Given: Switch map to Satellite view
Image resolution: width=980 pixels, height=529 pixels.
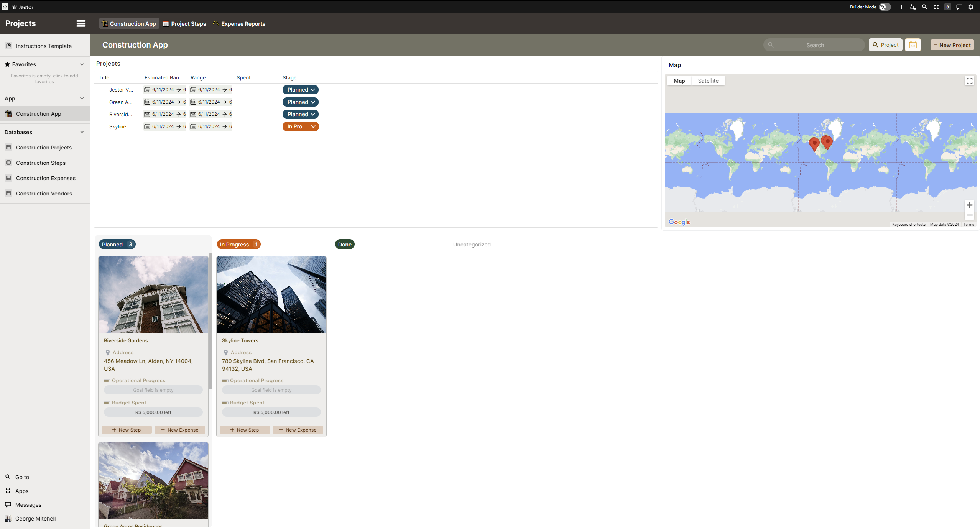Looking at the screenshot, I should coord(708,81).
